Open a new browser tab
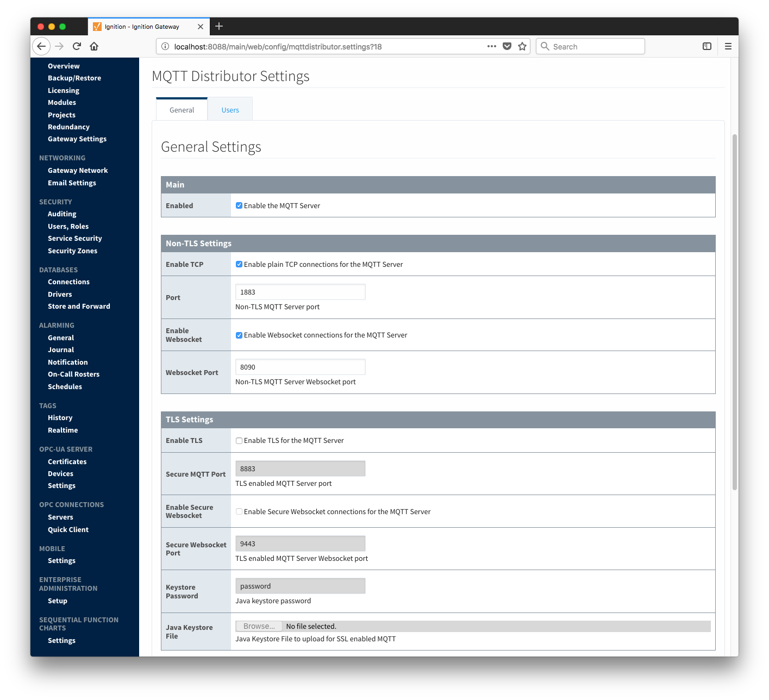This screenshot has height=700, width=769. [x=219, y=26]
